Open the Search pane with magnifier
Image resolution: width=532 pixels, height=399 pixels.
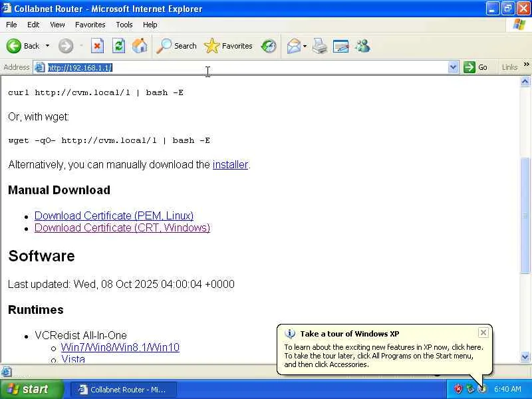pyautogui.click(x=176, y=46)
